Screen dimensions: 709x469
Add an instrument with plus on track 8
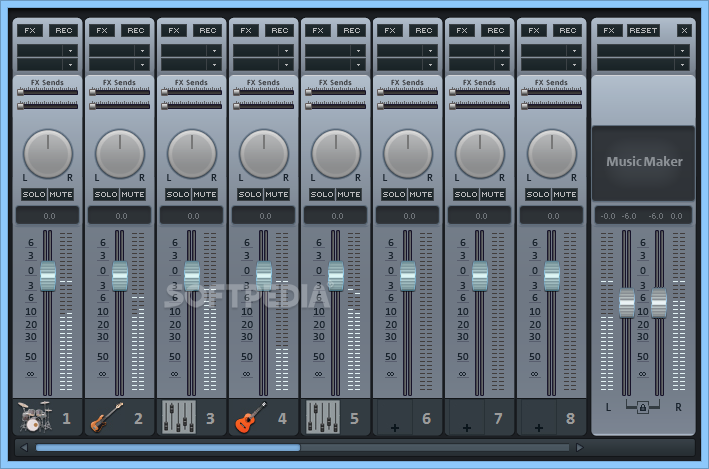539,427
